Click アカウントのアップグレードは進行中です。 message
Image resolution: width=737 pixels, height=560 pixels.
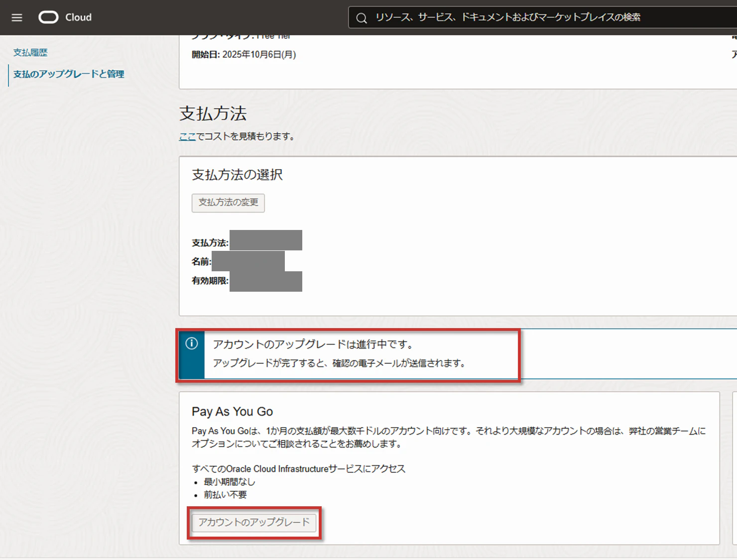click(x=314, y=344)
